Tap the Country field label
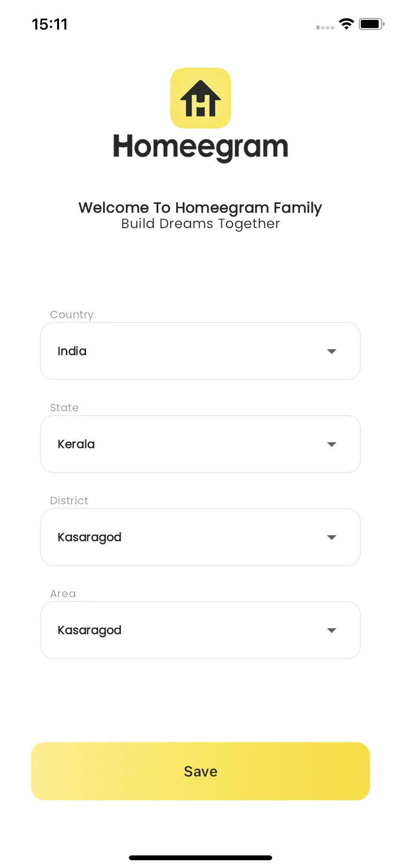This screenshot has height=868, width=401. coord(72,315)
